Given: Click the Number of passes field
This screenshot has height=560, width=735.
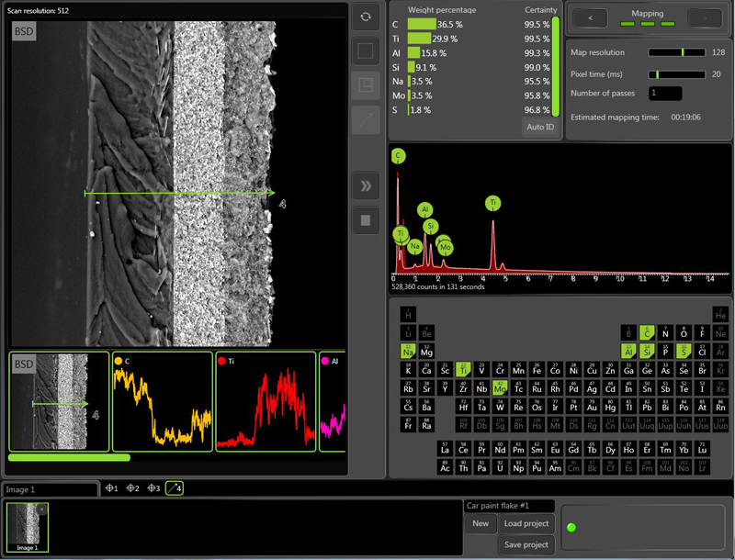Looking at the screenshot, I should tap(665, 93).
